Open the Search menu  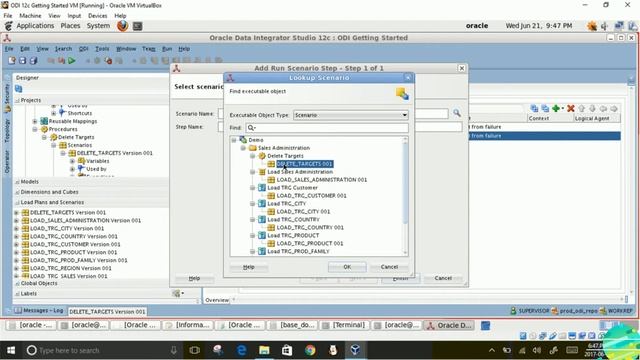tap(63, 49)
